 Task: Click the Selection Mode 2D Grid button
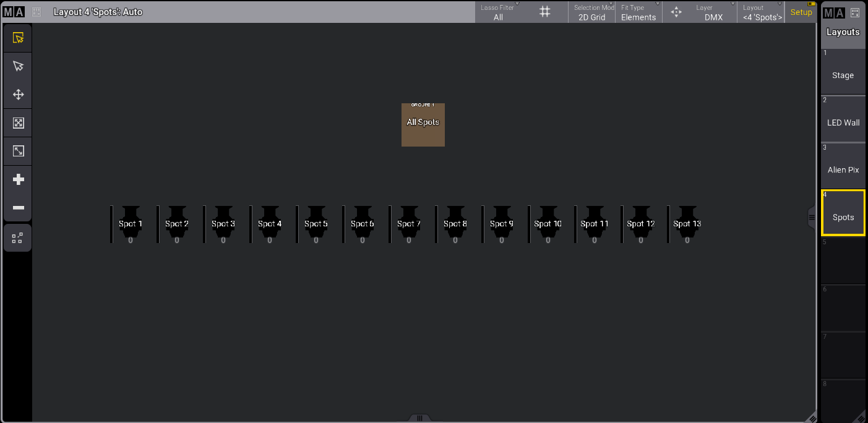591,12
